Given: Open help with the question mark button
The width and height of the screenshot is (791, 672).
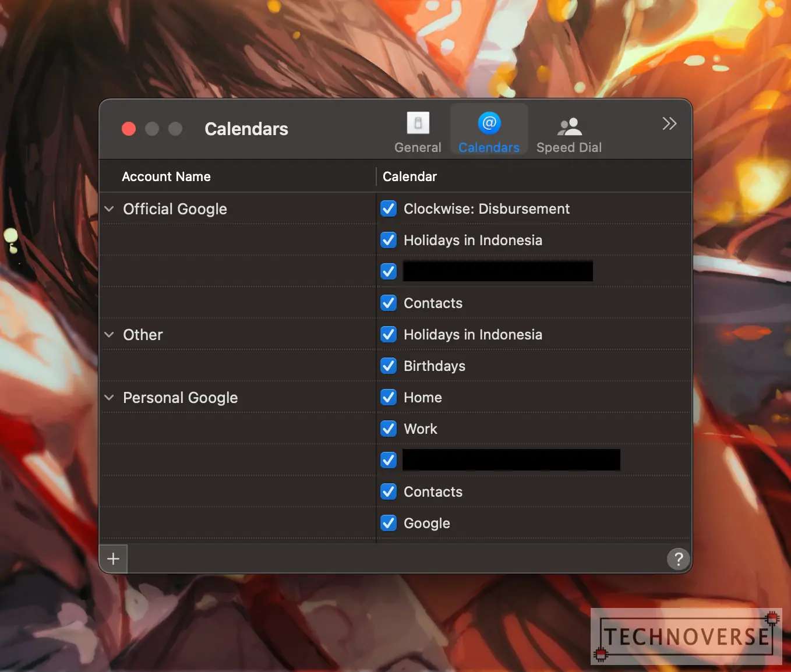Looking at the screenshot, I should point(679,560).
